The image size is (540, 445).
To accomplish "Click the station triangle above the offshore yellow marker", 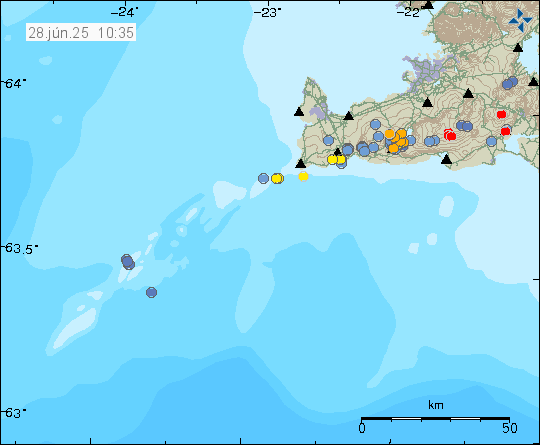I will click(301, 163).
